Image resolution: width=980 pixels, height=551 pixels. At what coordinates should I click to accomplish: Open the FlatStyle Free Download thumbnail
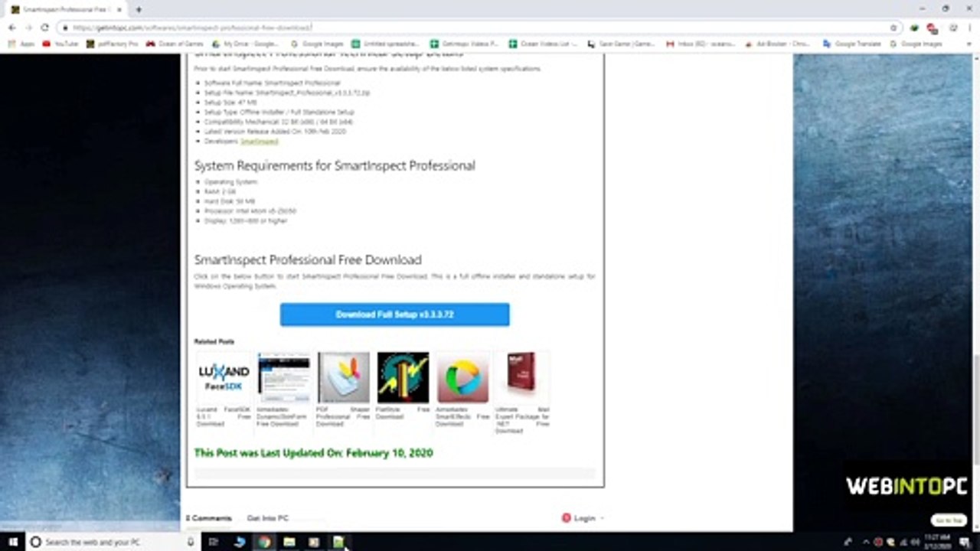pos(403,377)
